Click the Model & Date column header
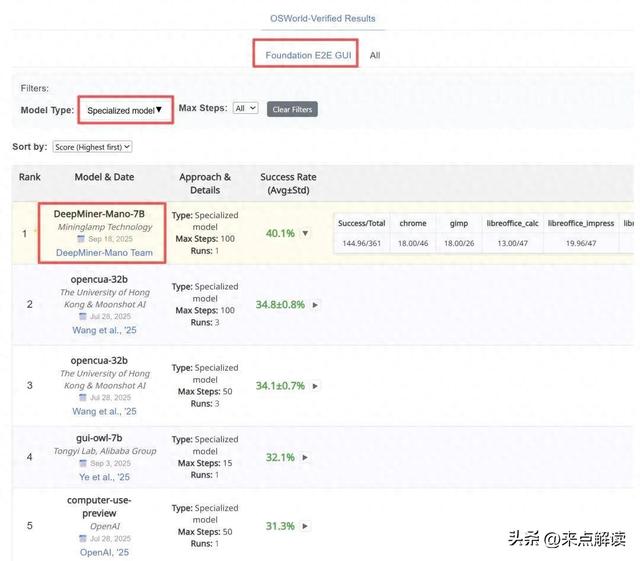 [x=104, y=177]
